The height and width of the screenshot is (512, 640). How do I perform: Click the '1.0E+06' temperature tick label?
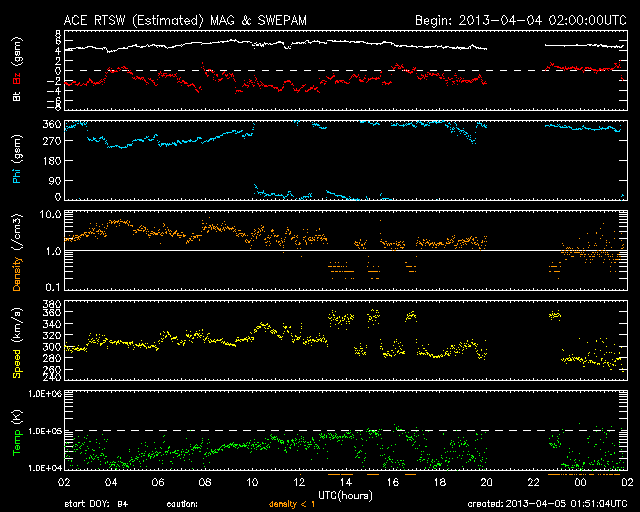point(45,394)
